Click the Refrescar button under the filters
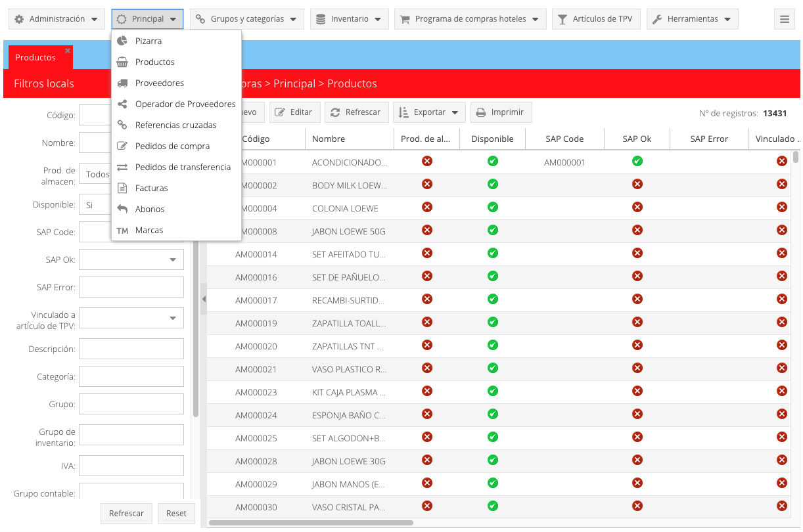Viewport: 803px width, 532px height. click(127, 514)
